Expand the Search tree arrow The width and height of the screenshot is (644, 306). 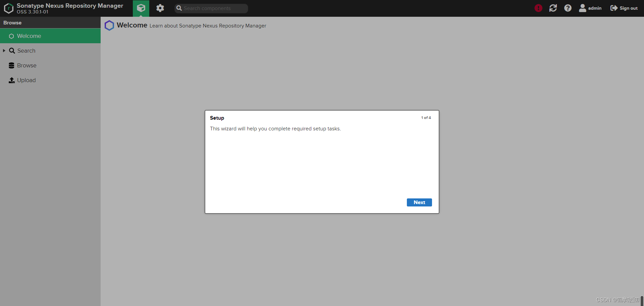click(4, 51)
